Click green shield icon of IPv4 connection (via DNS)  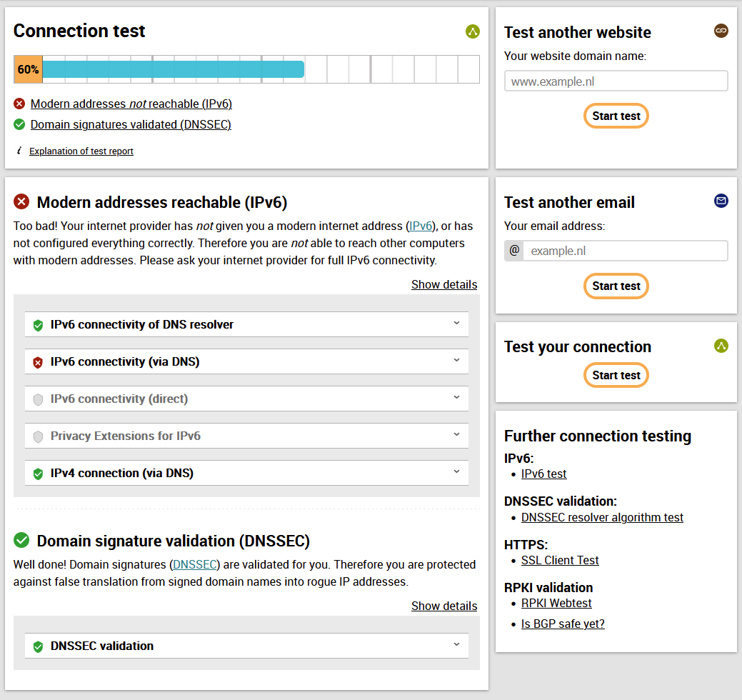tap(38, 474)
